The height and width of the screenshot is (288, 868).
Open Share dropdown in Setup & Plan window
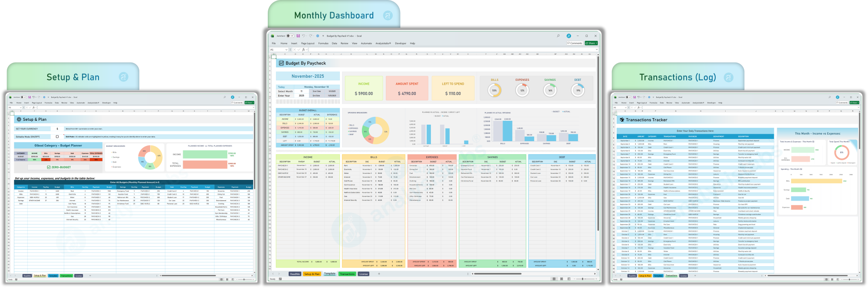[x=253, y=103]
